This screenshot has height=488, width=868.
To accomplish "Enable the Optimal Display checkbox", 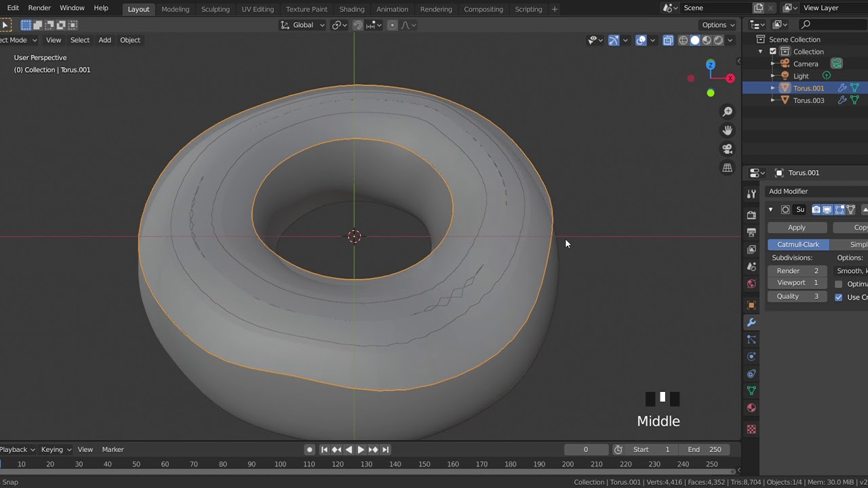I will click(x=839, y=284).
